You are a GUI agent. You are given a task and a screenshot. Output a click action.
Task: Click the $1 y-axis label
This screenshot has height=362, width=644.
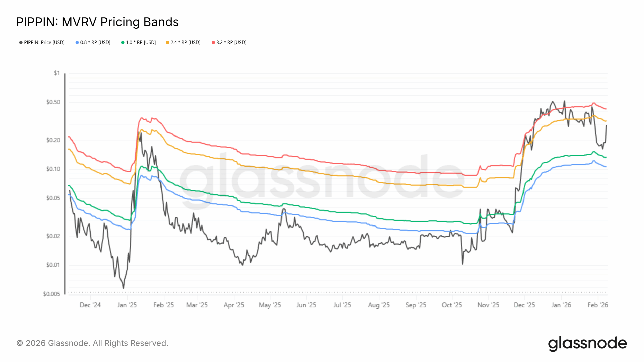click(57, 73)
